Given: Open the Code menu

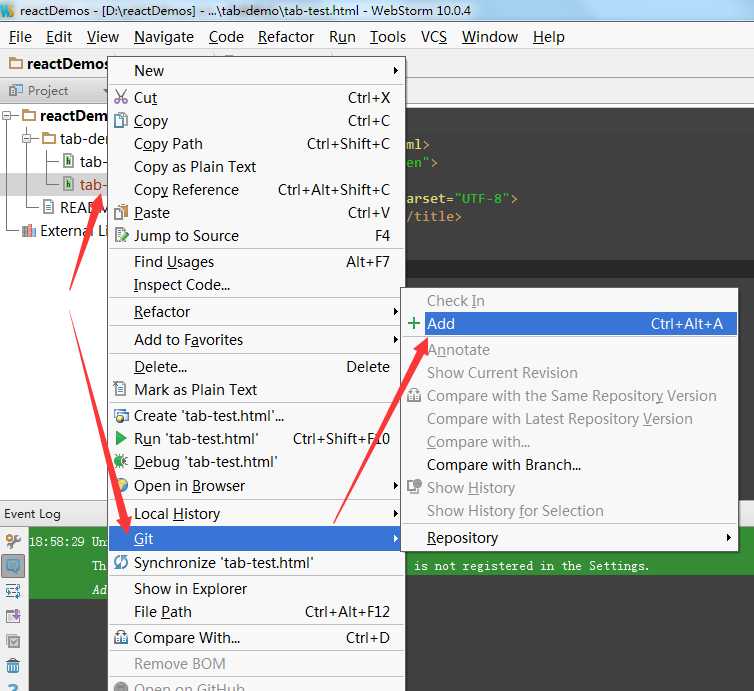Looking at the screenshot, I should (x=226, y=37).
